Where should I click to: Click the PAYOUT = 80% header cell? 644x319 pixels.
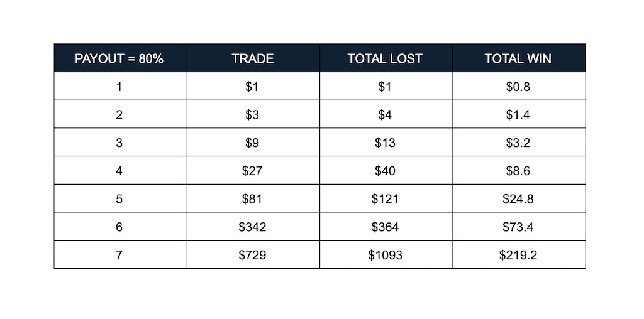pyautogui.click(x=119, y=58)
